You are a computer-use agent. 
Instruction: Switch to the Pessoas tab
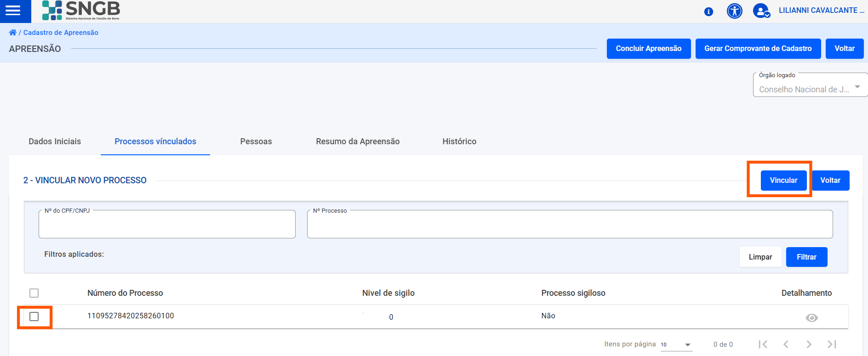(256, 141)
